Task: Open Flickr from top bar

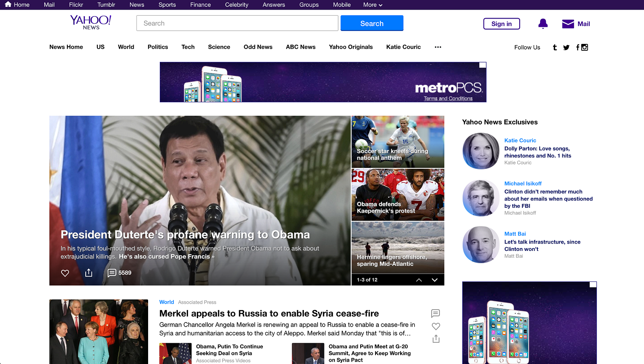Action: tap(76, 5)
